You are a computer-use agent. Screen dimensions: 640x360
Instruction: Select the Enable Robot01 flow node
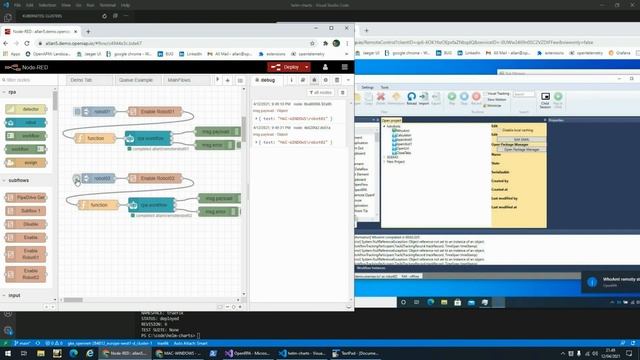coord(155,112)
